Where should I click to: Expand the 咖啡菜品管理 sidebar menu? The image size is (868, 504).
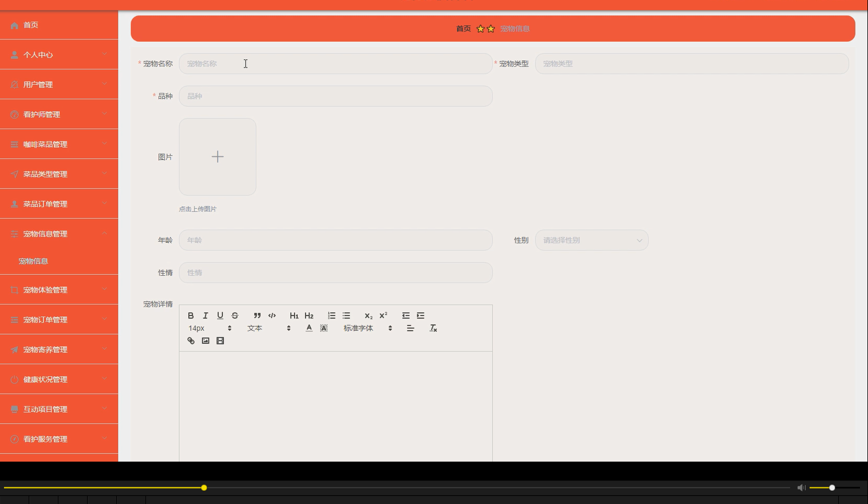tap(59, 144)
